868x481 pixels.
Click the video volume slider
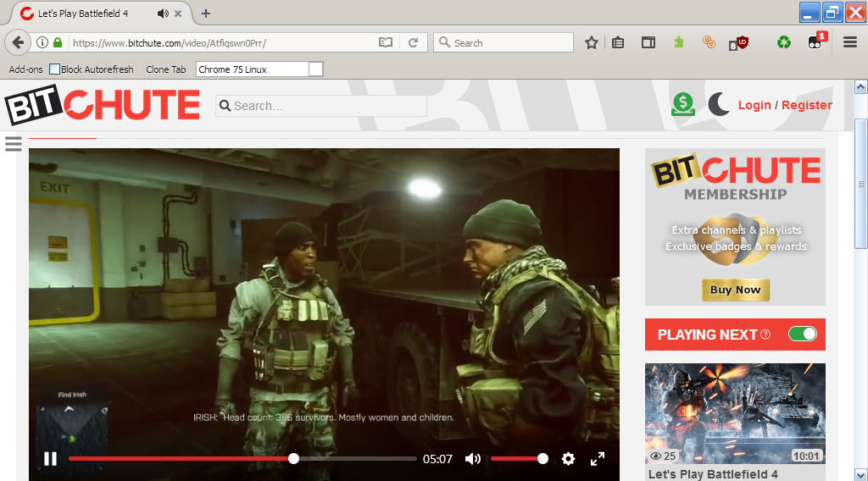pos(520,458)
